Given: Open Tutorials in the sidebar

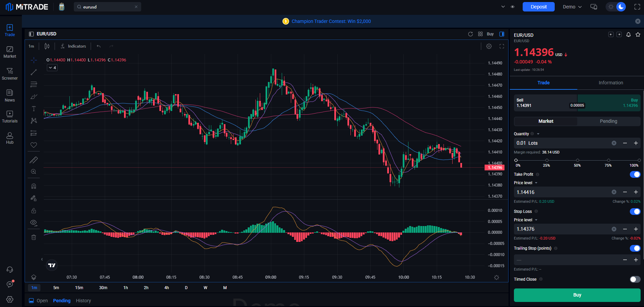Looking at the screenshot, I should (10, 117).
